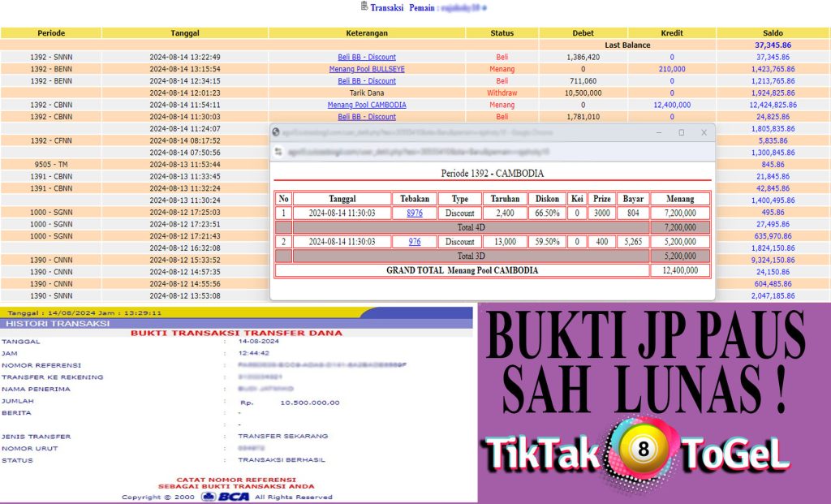Open Beli BB - Discount at 13:22:49
The image size is (831, 504).
(x=367, y=58)
